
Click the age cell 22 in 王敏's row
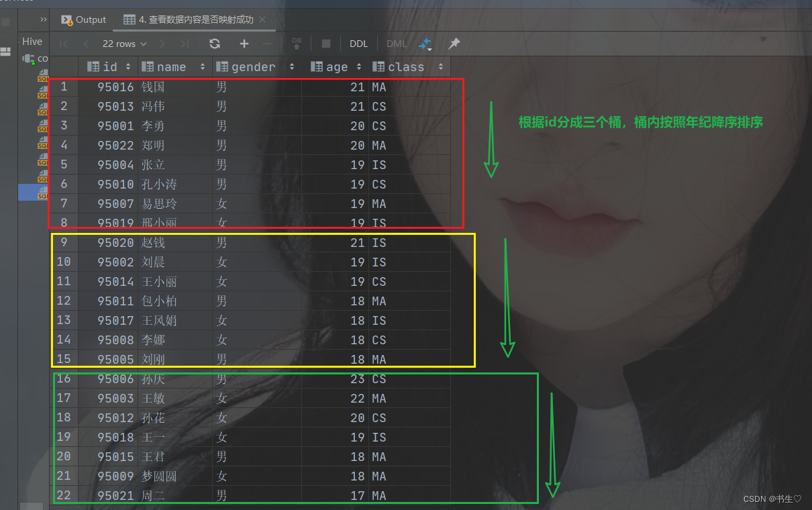335,398
